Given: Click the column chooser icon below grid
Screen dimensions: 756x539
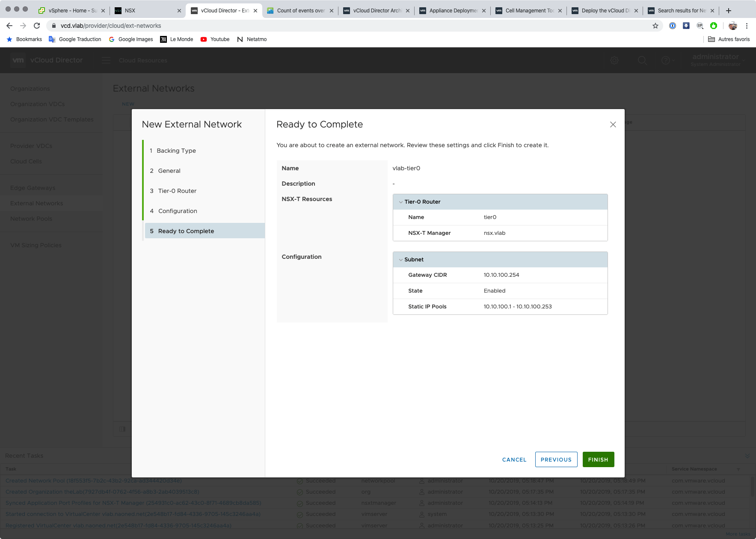Looking at the screenshot, I should (122, 429).
